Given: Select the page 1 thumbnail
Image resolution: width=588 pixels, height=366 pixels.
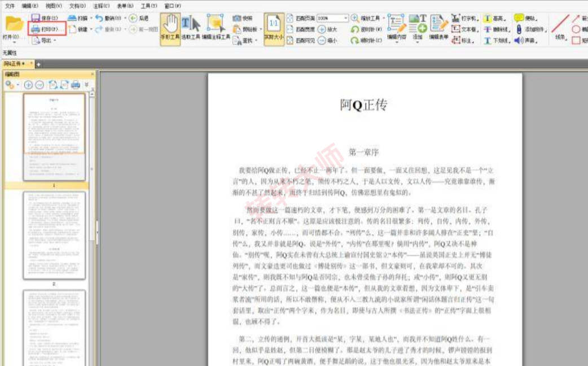Looking at the screenshot, I should 54,137.
